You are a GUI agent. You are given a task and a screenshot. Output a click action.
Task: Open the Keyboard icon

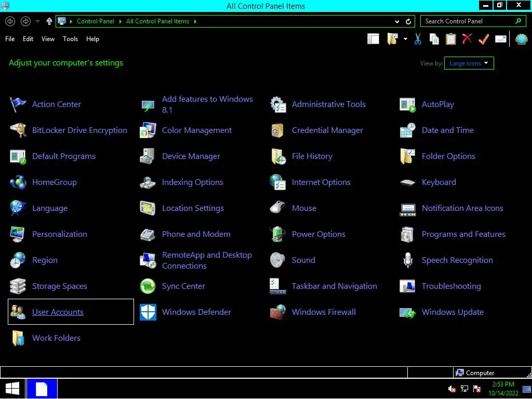click(x=408, y=182)
